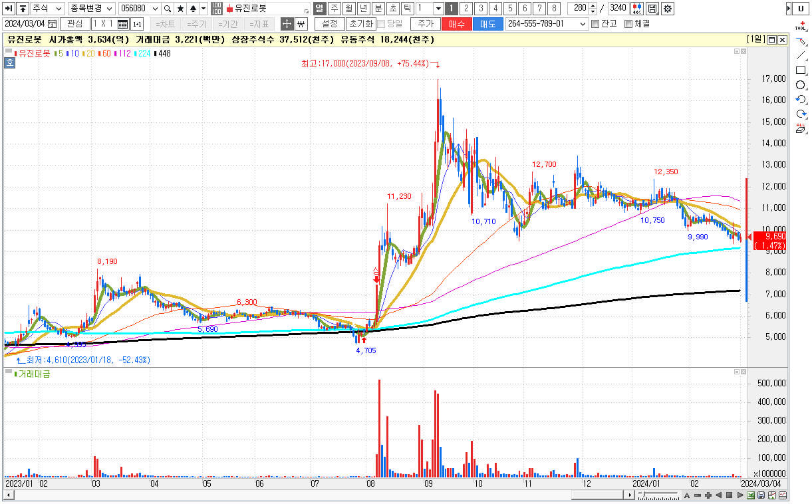This screenshot has width=812, height=504.
Task: Open the 주식 dropdown
Action: pyautogui.click(x=47, y=9)
